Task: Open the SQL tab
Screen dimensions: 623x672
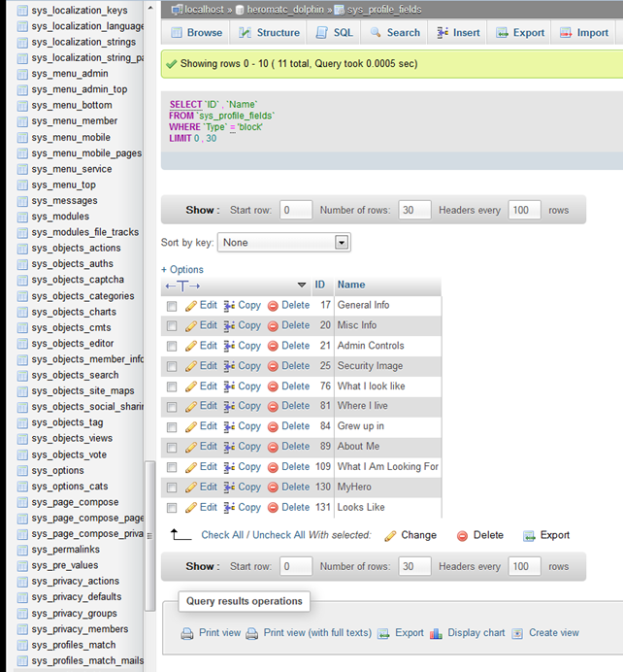Action: pos(335,32)
